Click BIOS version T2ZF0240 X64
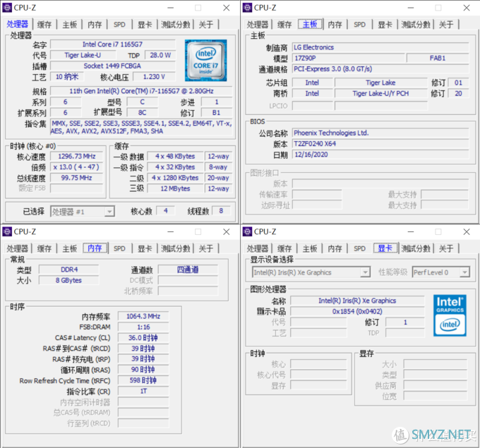 coord(380,143)
